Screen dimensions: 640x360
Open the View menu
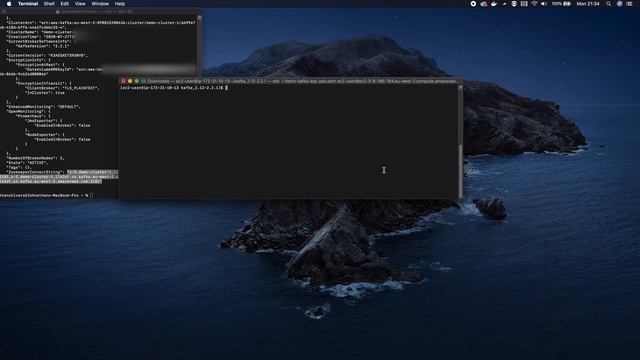(x=80, y=4)
